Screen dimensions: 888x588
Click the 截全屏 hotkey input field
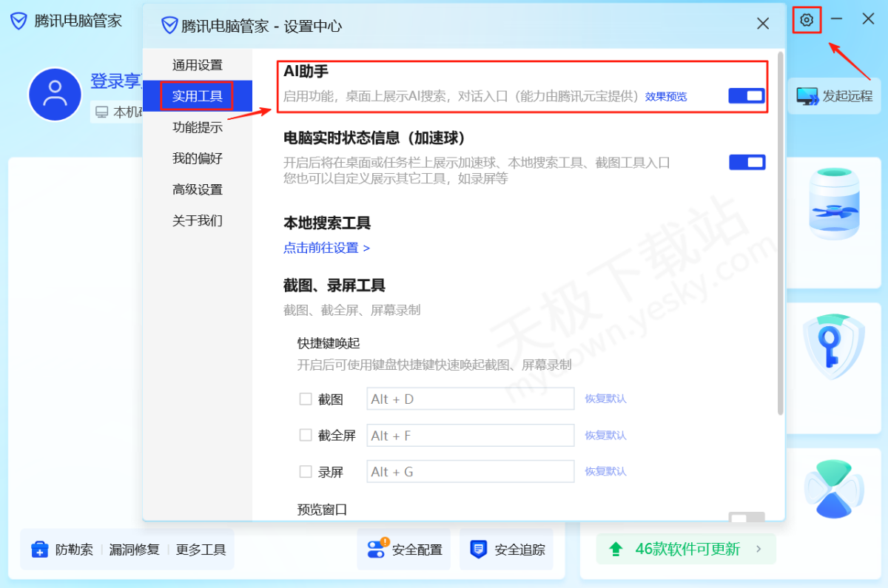pos(470,436)
